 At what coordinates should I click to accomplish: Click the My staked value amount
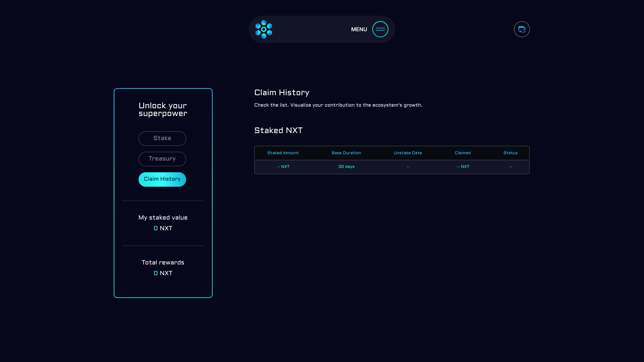coord(163,228)
